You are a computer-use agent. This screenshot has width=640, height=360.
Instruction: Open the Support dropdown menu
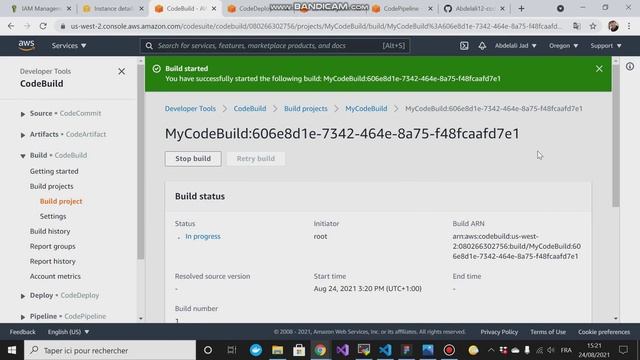[x=606, y=46]
